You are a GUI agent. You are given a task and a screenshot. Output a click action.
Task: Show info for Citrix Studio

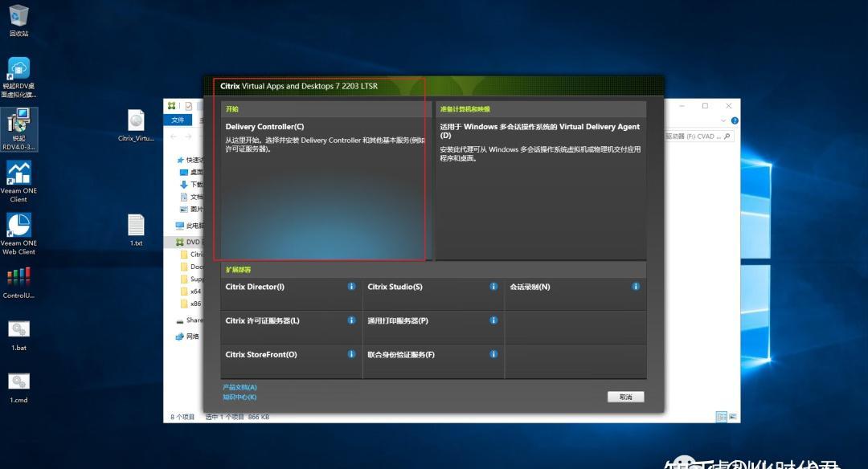[x=493, y=287]
